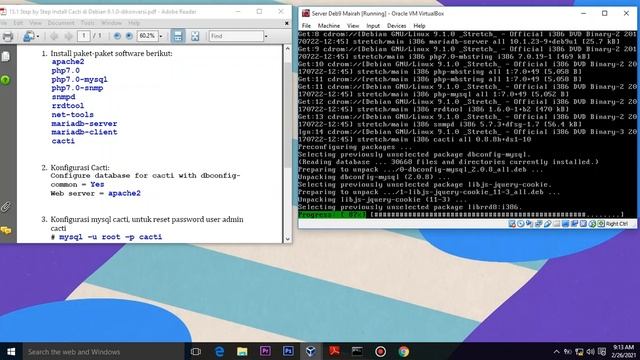Open the Input menu in VirtualBox
640x360 pixels.
373,26
